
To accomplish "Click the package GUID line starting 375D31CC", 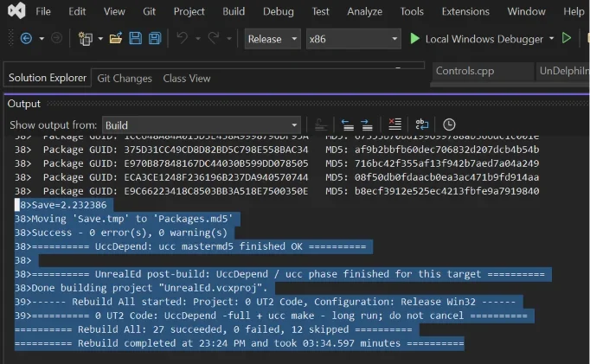I will coord(277,150).
